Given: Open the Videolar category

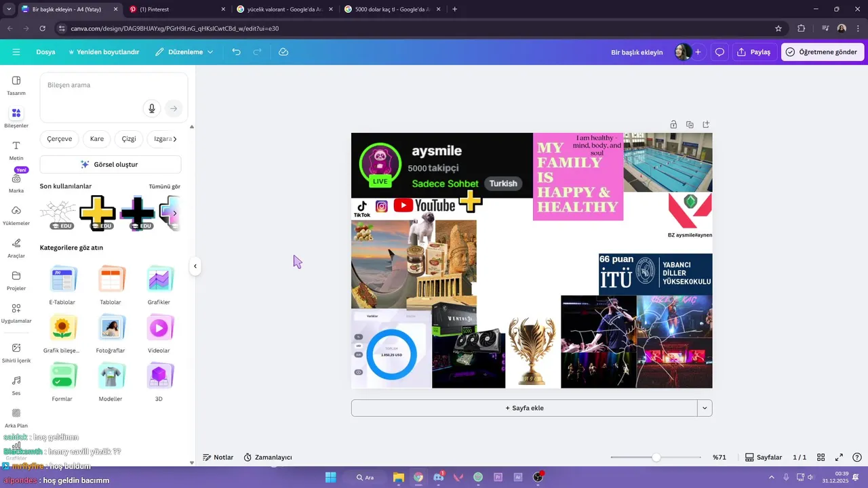Looking at the screenshot, I should point(159,333).
